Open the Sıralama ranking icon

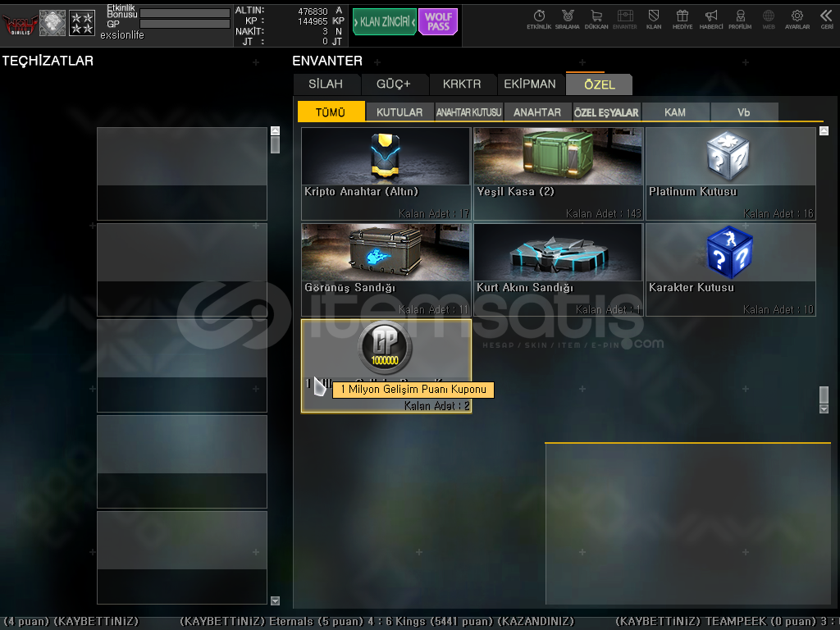pyautogui.click(x=567, y=19)
